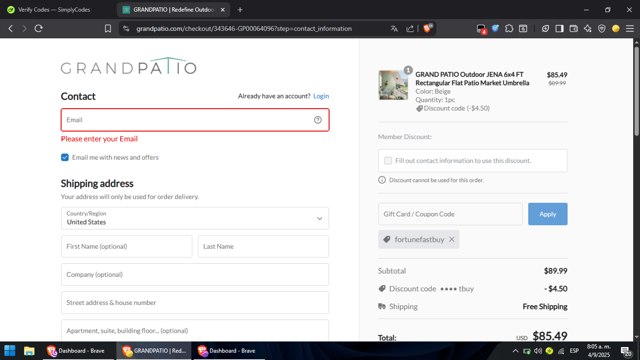
Task: Open the Brave Wallet icon
Action: pyautogui.click(x=573, y=29)
